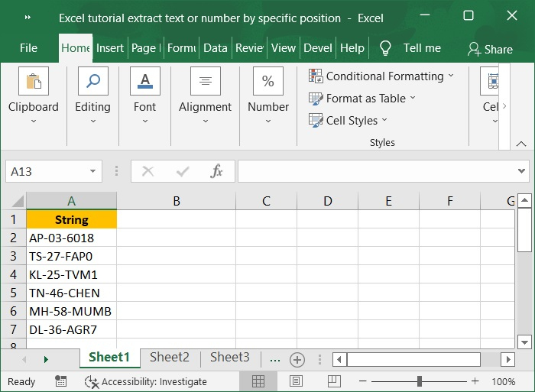The height and width of the screenshot is (392, 535).
Task: Switch to Page Layout view
Action: (x=297, y=381)
